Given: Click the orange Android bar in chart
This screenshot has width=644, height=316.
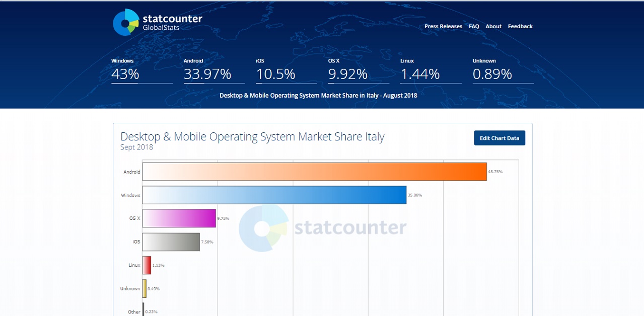Looking at the screenshot, I should click(314, 172).
